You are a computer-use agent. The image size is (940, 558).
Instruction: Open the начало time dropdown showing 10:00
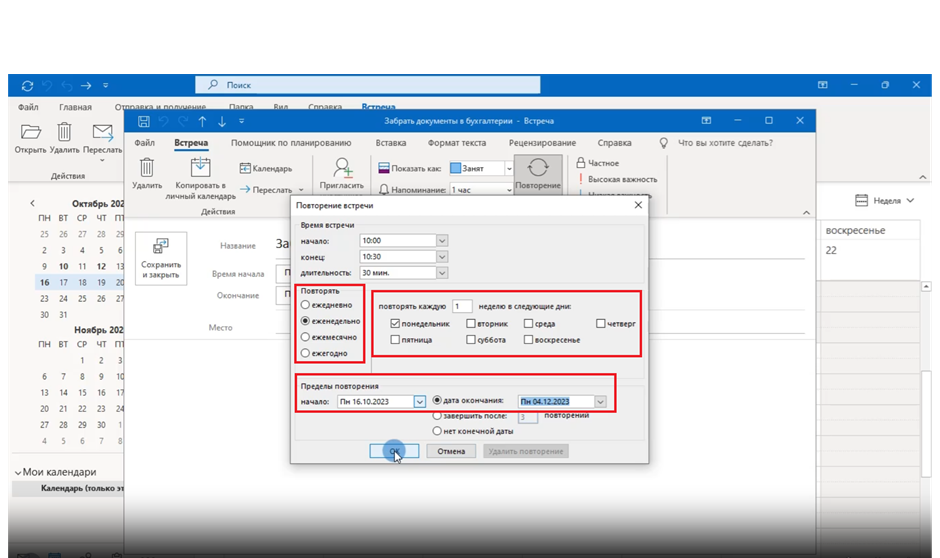point(442,240)
